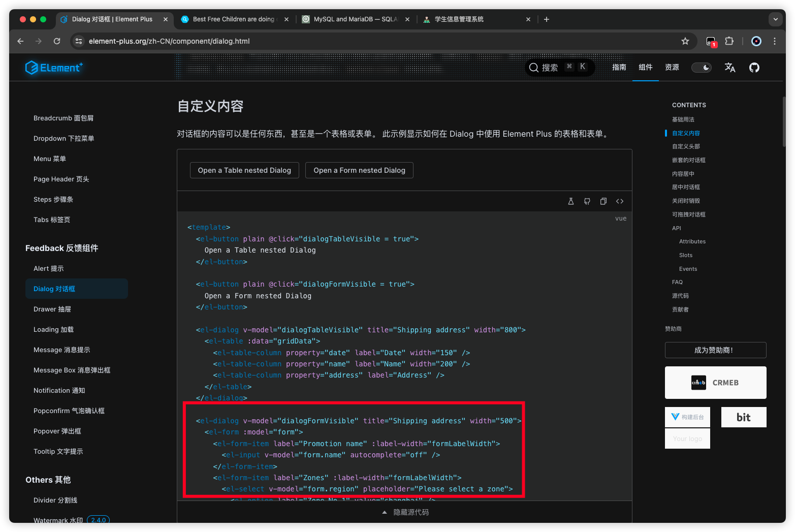Viewport: 795px width, 532px height.
Task: Jump to Attributes in contents
Action: [x=692, y=241]
